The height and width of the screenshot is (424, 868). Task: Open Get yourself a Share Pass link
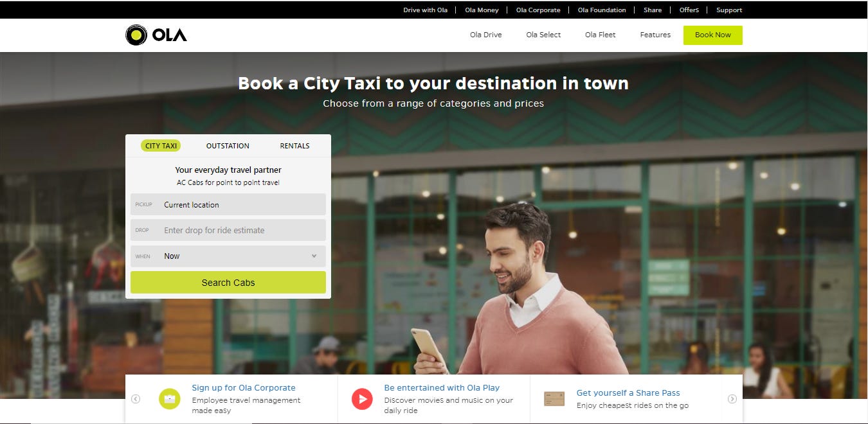[628, 393]
